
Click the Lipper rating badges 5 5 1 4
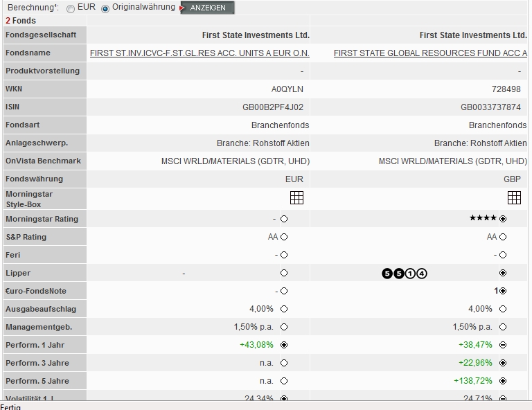(405, 274)
